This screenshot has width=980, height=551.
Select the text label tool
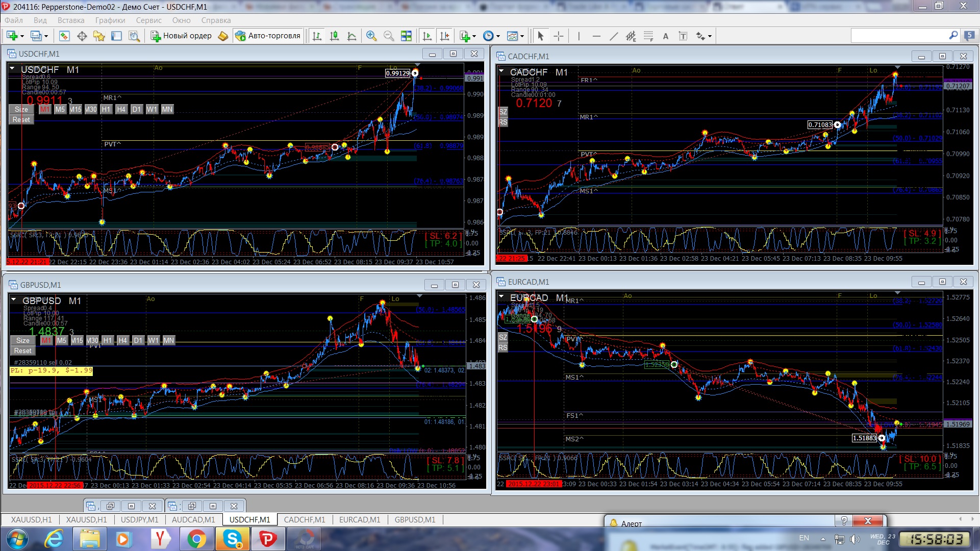pyautogui.click(x=683, y=36)
